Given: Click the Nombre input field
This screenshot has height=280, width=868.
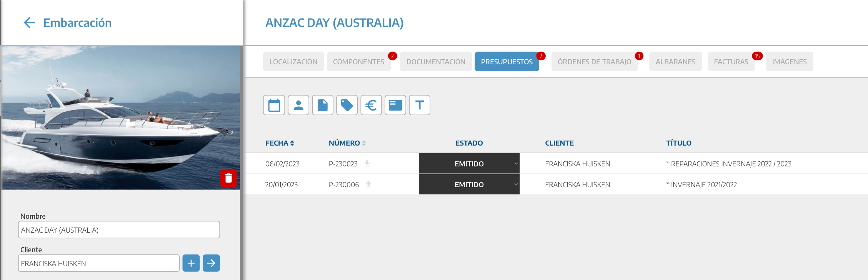Looking at the screenshot, I should point(119,230).
